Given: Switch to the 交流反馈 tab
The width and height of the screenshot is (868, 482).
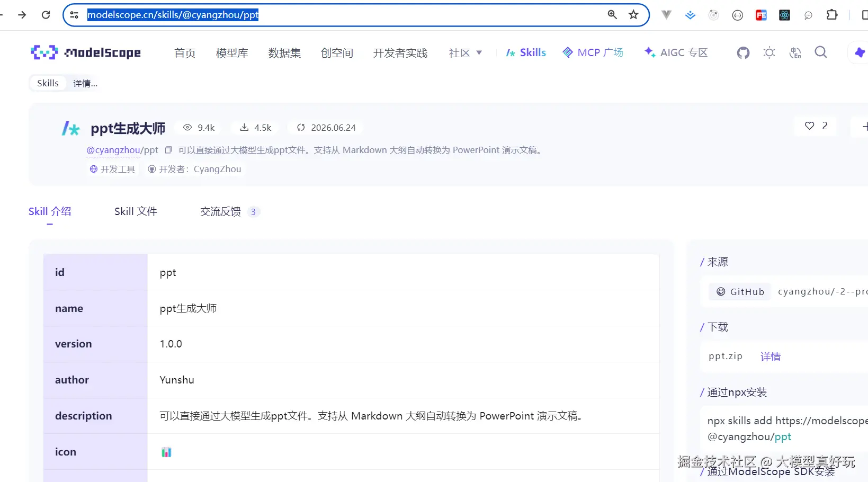Looking at the screenshot, I should coord(230,211).
